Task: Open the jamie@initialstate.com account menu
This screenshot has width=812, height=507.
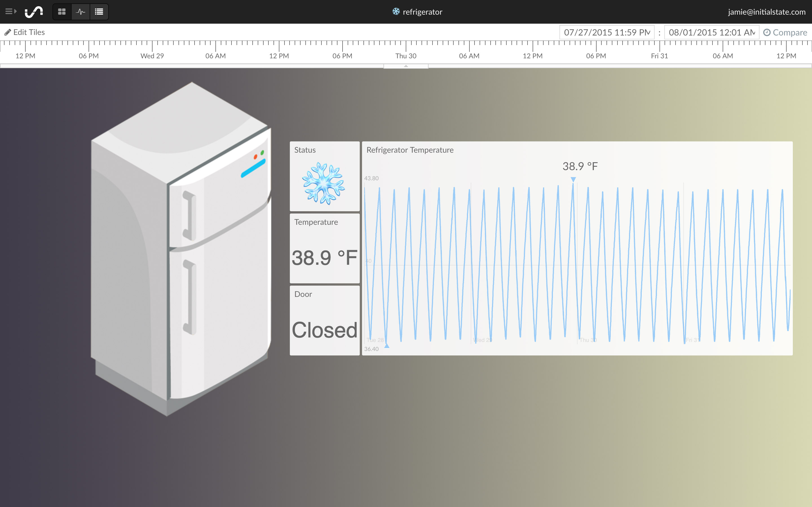Action: pyautogui.click(x=766, y=12)
